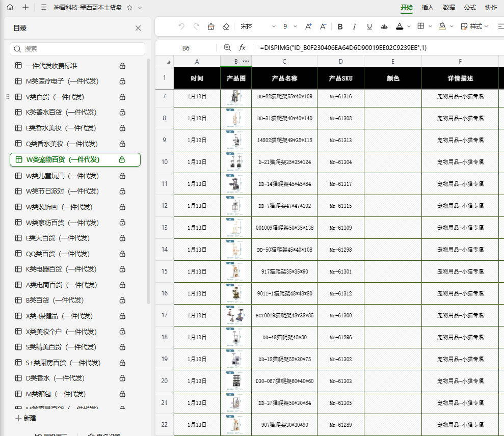Apply the fill color bucket
504x436 pixels.
442,26
